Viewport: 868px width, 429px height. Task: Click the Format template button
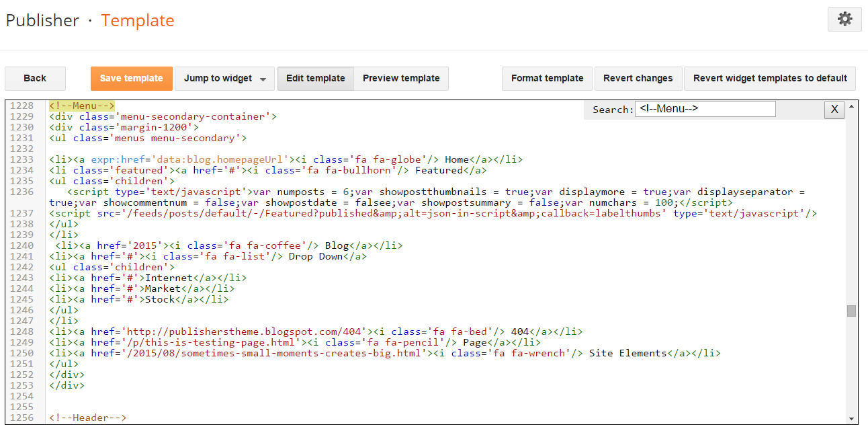pos(547,79)
